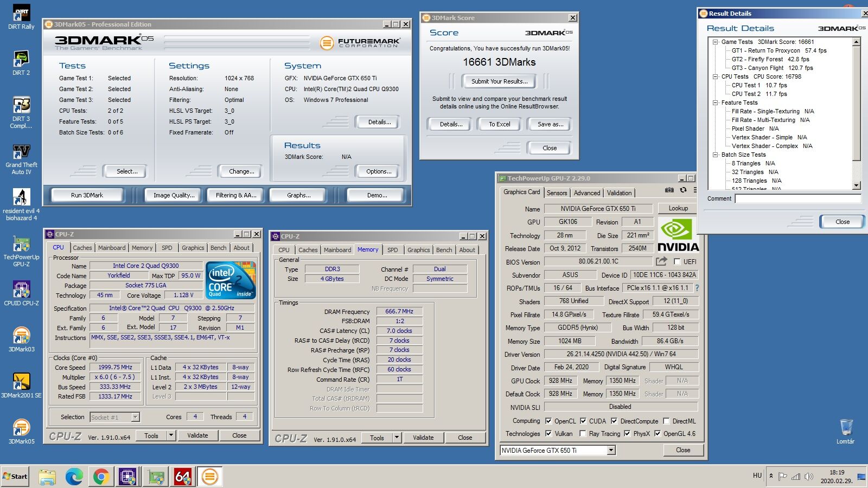This screenshot has height=488, width=868.
Task: Open the 3DMark2001 SE desktop icon
Action: pos(21,386)
